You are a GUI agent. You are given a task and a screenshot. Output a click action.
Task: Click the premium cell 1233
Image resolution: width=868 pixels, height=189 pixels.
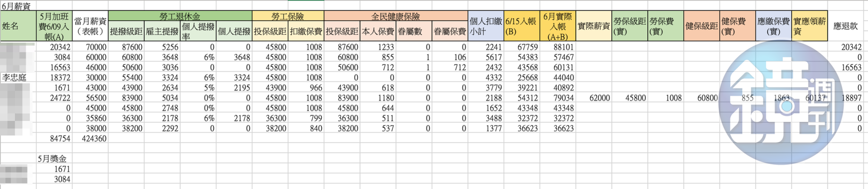(x=378, y=47)
